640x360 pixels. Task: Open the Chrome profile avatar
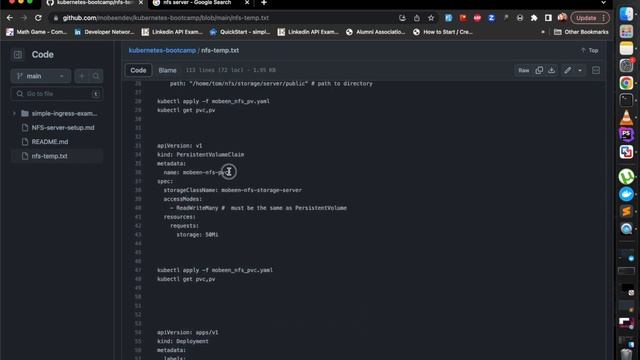(x=562, y=18)
